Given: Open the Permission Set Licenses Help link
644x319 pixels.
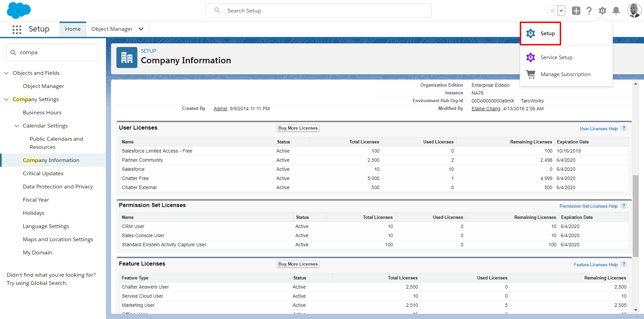Looking at the screenshot, I should tap(589, 206).
